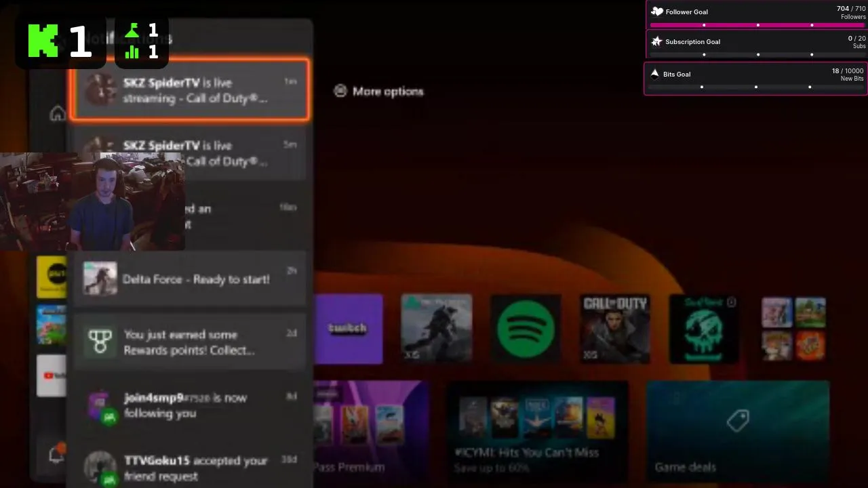Open the TTVGoku15 friend request accepted notification
Screen dimensions: 868x488
tap(189, 466)
